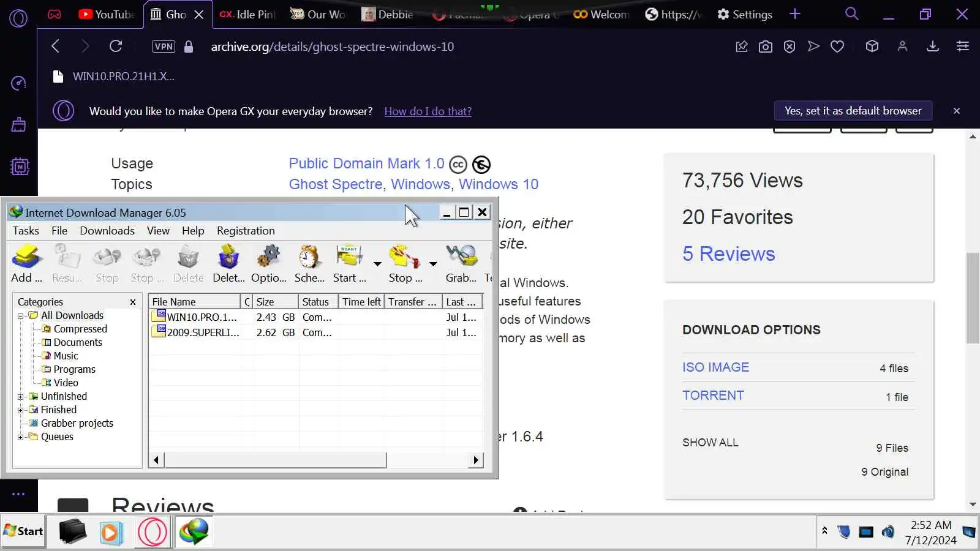Take a snapshot with the camera icon
Viewport: 980px width, 551px height.
[x=766, y=47]
